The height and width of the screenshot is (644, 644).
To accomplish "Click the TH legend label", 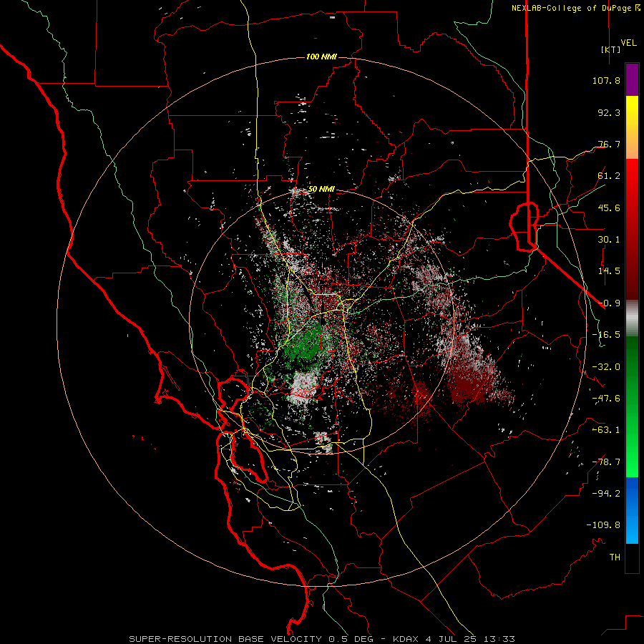I will point(615,557).
